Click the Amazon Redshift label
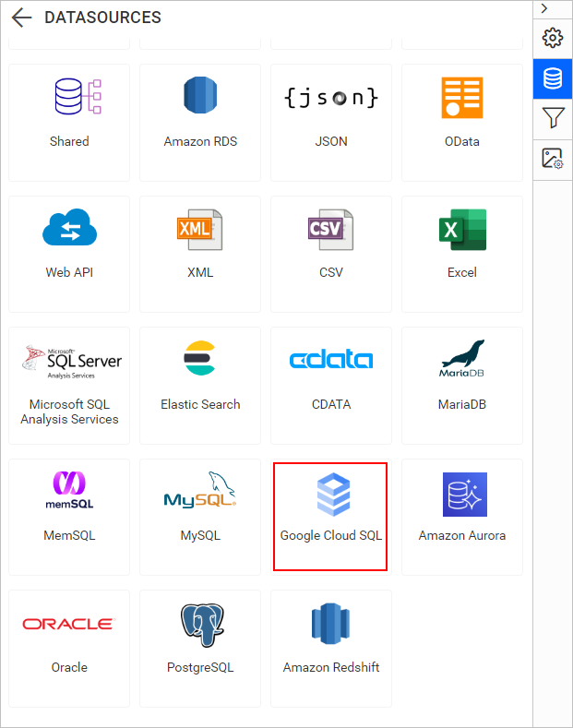This screenshot has width=573, height=728. click(331, 667)
